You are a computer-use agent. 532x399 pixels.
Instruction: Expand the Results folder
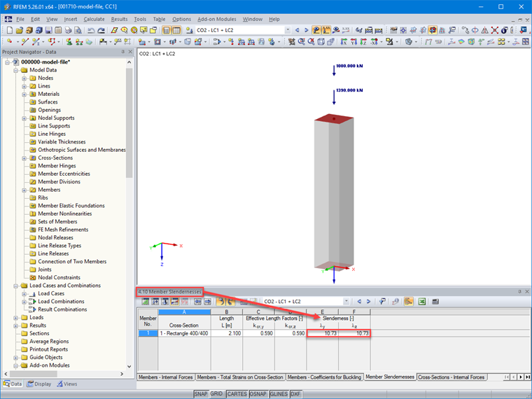pos(15,325)
